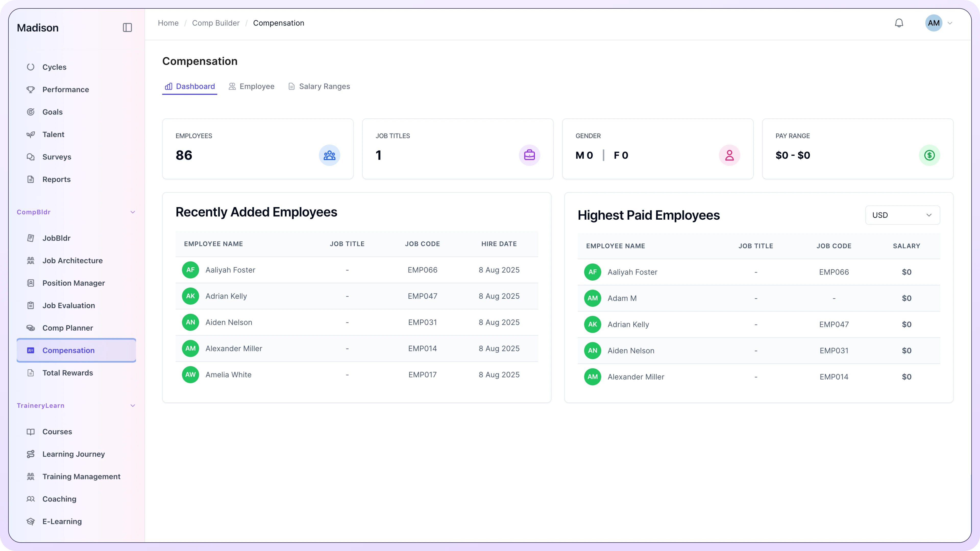Collapse the TraineryLearn section
The image size is (980, 551).
click(x=132, y=406)
